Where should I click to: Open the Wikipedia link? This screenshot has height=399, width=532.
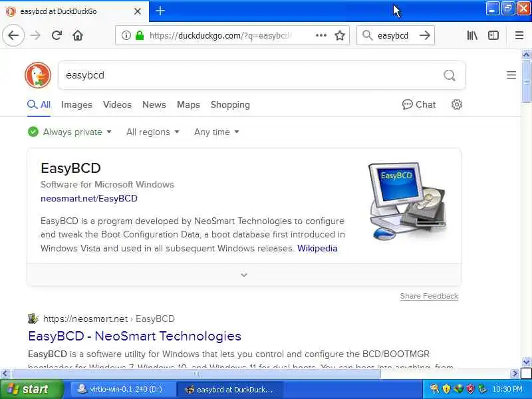(x=317, y=248)
